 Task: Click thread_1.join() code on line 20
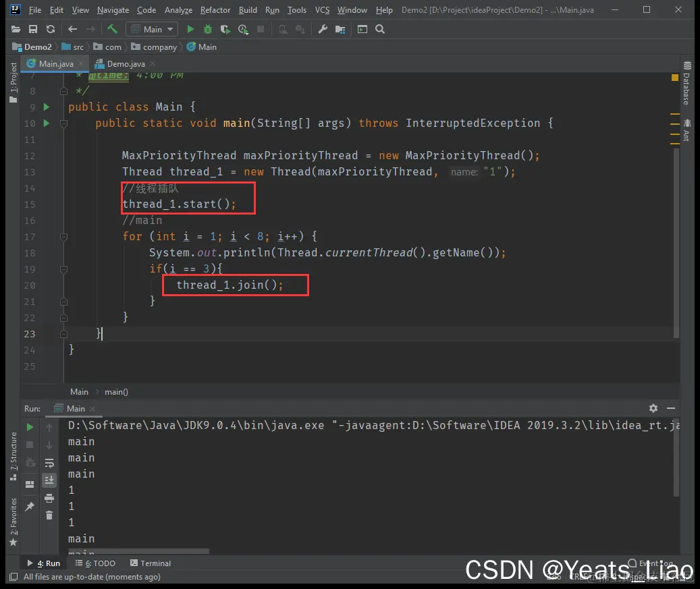coord(230,285)
